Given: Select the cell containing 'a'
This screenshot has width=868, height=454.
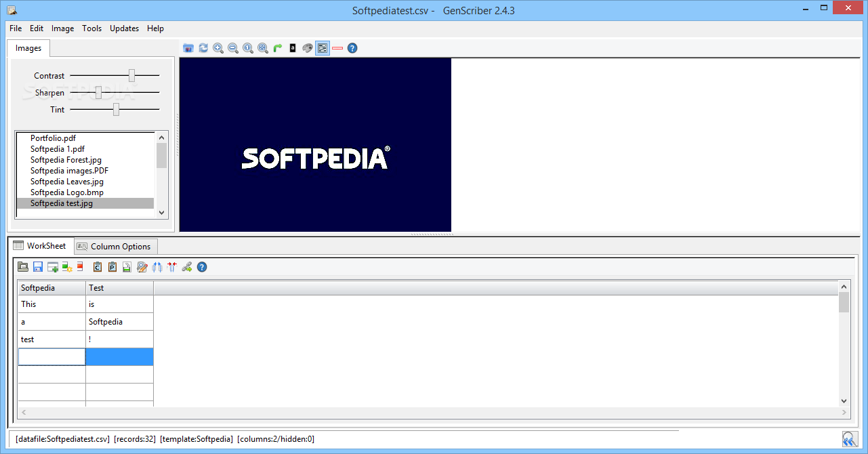Looking at the screenshot, I should [52, 322].
